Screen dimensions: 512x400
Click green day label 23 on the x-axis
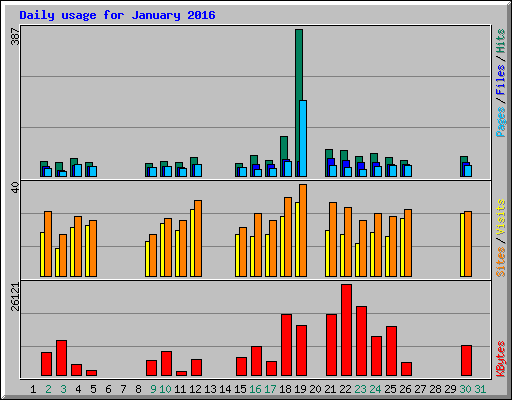[360, 389]
